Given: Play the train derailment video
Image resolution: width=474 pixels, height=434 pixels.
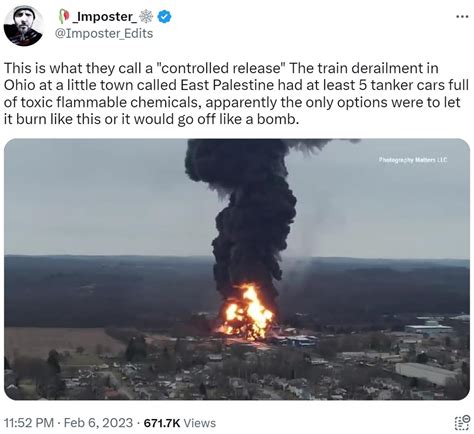Looking at the screenshot, I should pos(237,269).
